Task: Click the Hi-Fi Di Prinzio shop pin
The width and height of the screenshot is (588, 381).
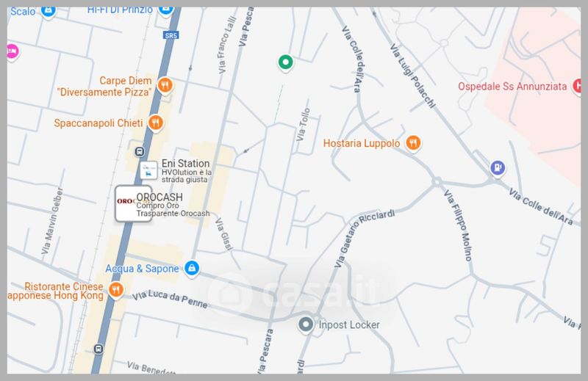Action: coord(165,10)
